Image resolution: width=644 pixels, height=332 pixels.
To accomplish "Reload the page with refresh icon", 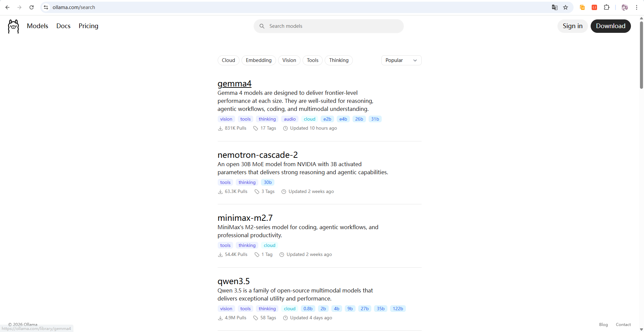I will click(32, 7).
